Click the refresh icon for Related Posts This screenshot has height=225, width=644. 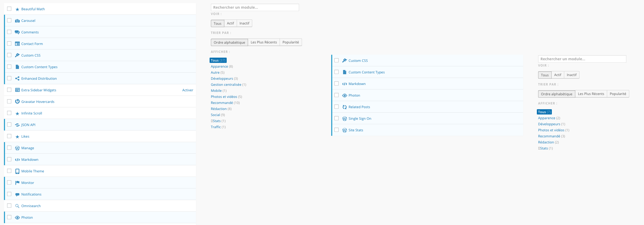(x=345, y=107)
